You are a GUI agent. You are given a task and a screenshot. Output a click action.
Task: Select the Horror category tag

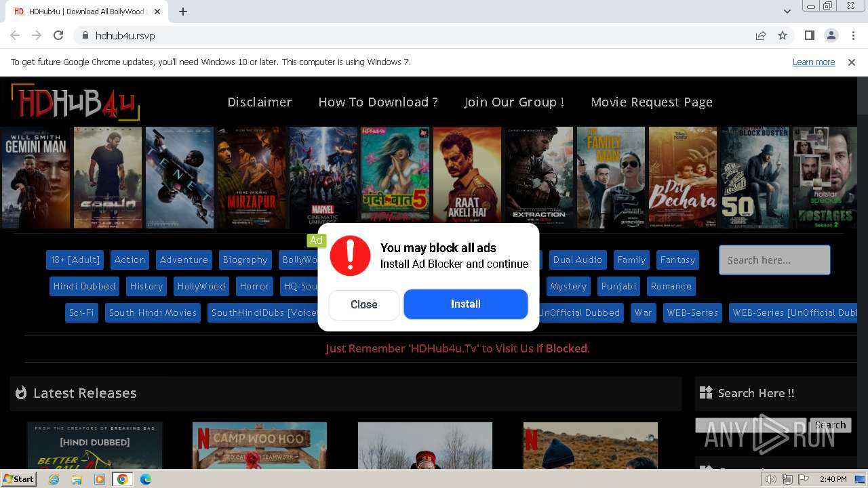point(254,286)
